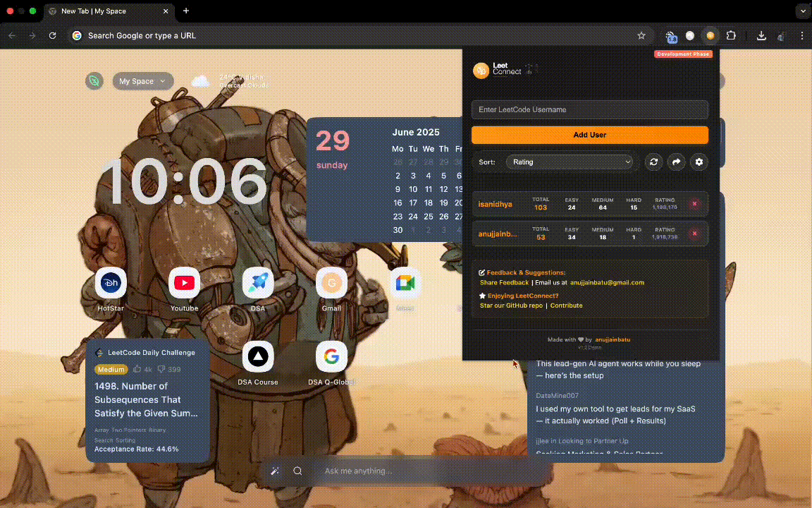Open the Contribute link
The height and width of the screenshot is (508, 812).
point(566,306)
